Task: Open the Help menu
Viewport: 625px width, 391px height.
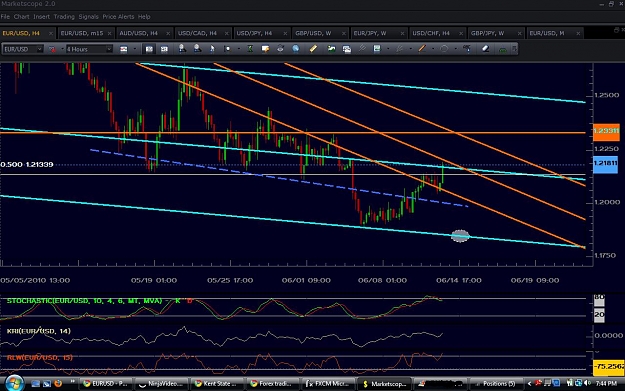Action: click(x=144, y=17)
